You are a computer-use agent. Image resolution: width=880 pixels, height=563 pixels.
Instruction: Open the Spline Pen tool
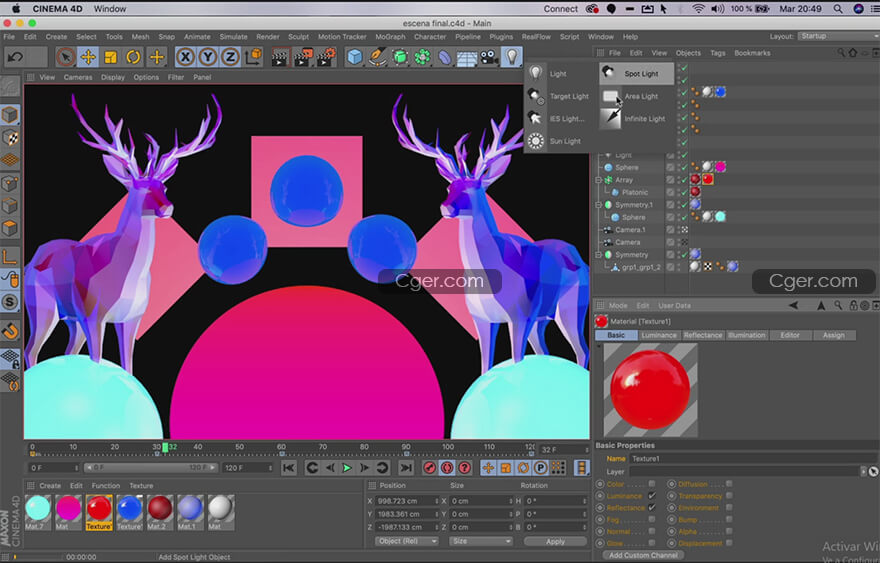click(377, 57)
